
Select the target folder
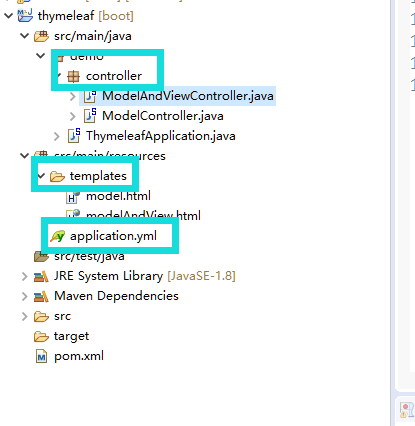71,336
